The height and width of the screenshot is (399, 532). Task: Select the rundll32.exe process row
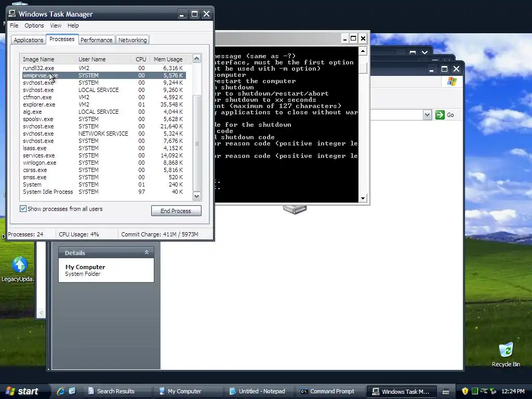104,68
